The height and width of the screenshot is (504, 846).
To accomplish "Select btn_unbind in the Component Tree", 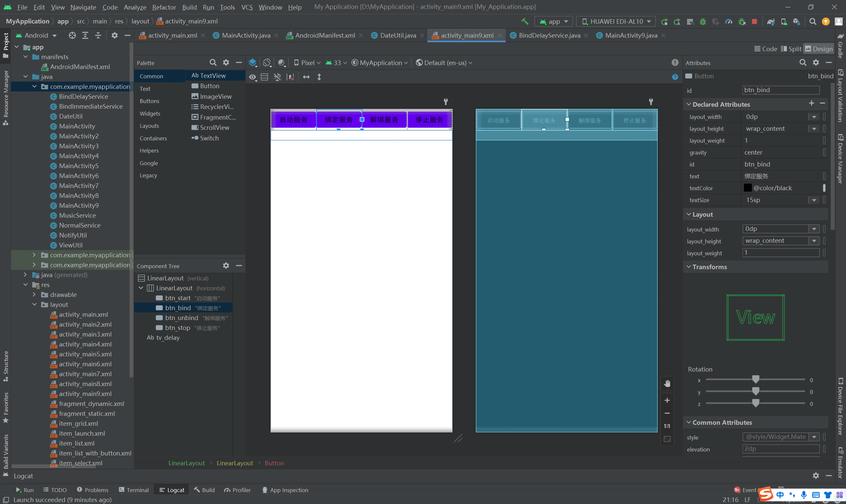I will [x=181, y=318].
